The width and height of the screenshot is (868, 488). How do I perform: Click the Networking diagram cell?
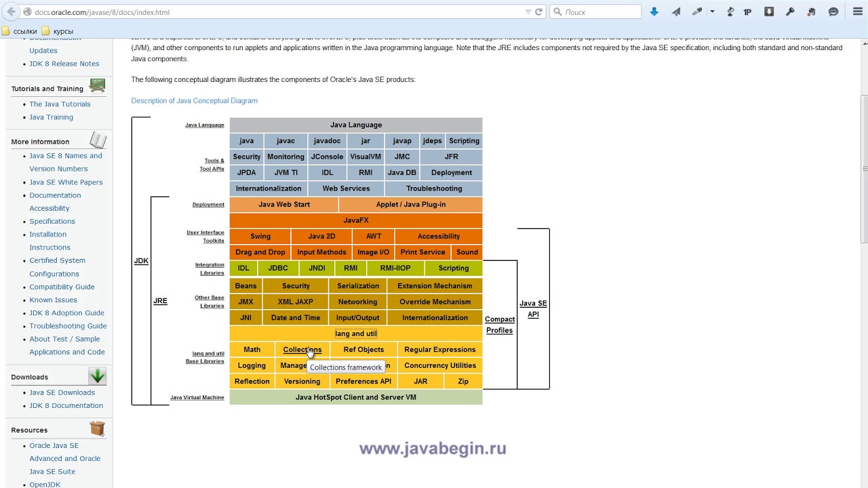357,302
